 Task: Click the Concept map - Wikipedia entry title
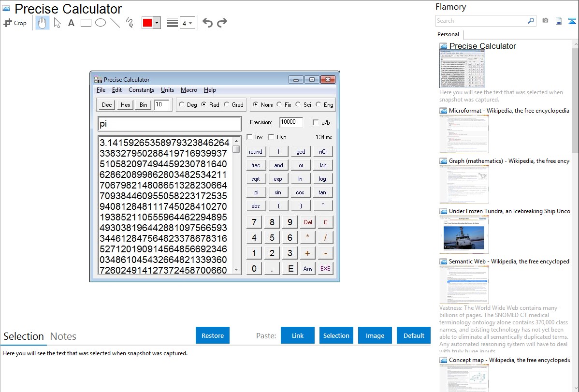click(509, 360)
